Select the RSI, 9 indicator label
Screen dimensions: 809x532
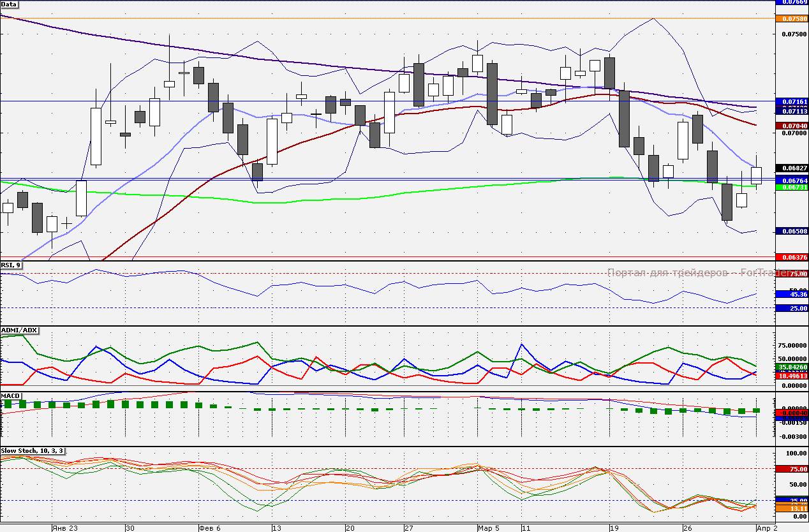11,265
